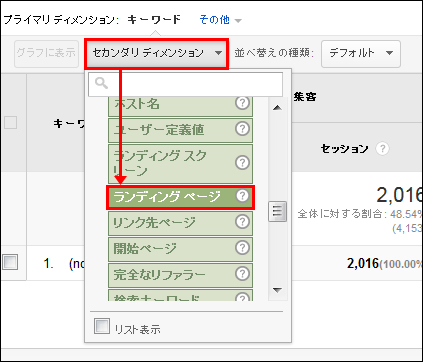Select 完全なリファラー dimension

click(x=180, y=275)
